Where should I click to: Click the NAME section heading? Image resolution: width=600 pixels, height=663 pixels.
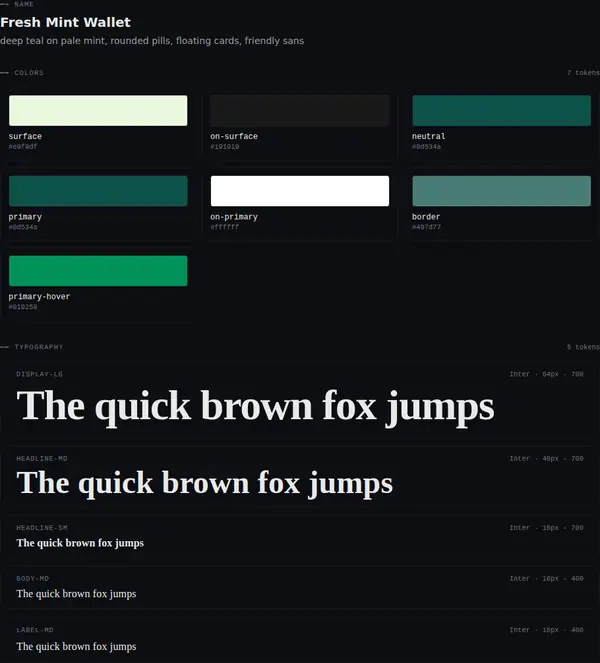(x=24, y=4)
